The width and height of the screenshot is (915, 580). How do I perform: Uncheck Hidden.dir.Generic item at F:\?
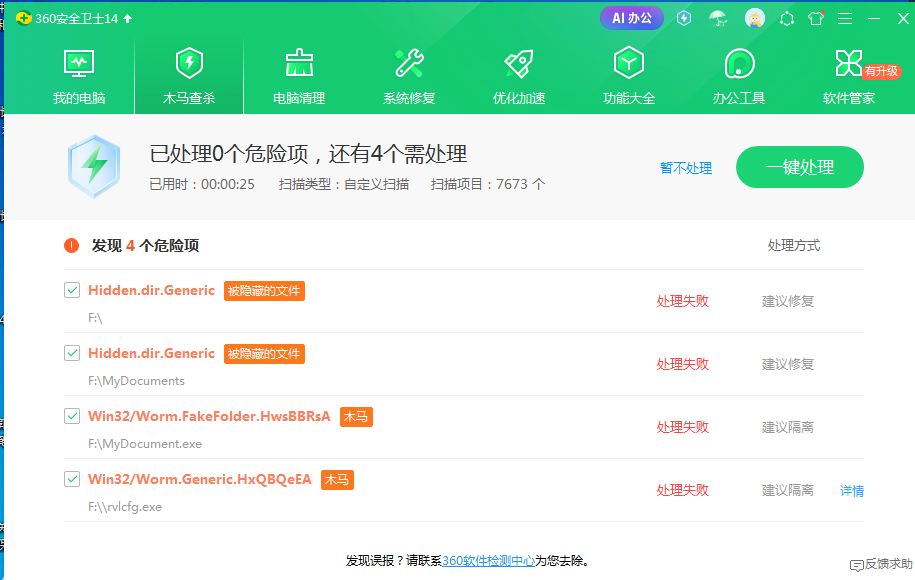(x=72, y=290)
